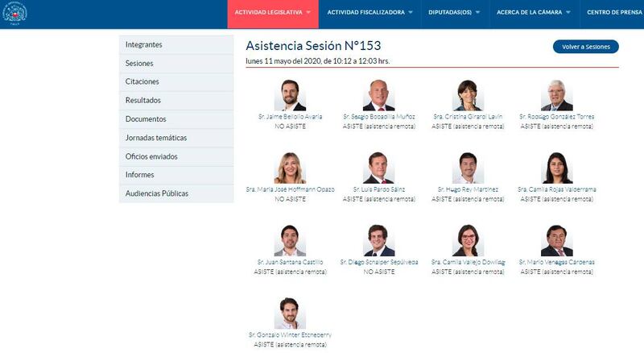Screen dimensions: 644x353
Task: Open the Centro de Prensa menu
Action: click(614, 12)
